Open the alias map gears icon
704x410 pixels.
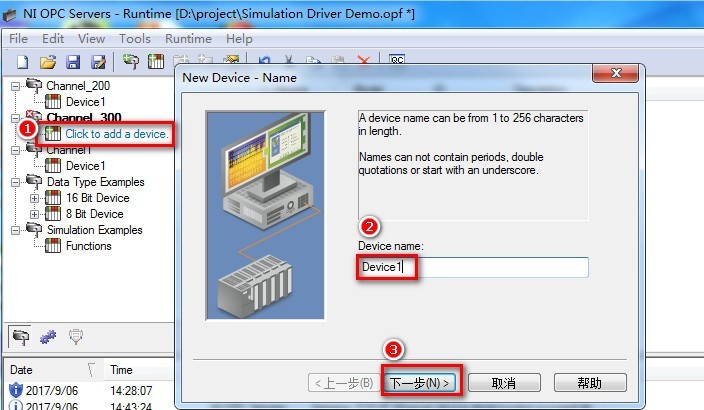[48, 336]
